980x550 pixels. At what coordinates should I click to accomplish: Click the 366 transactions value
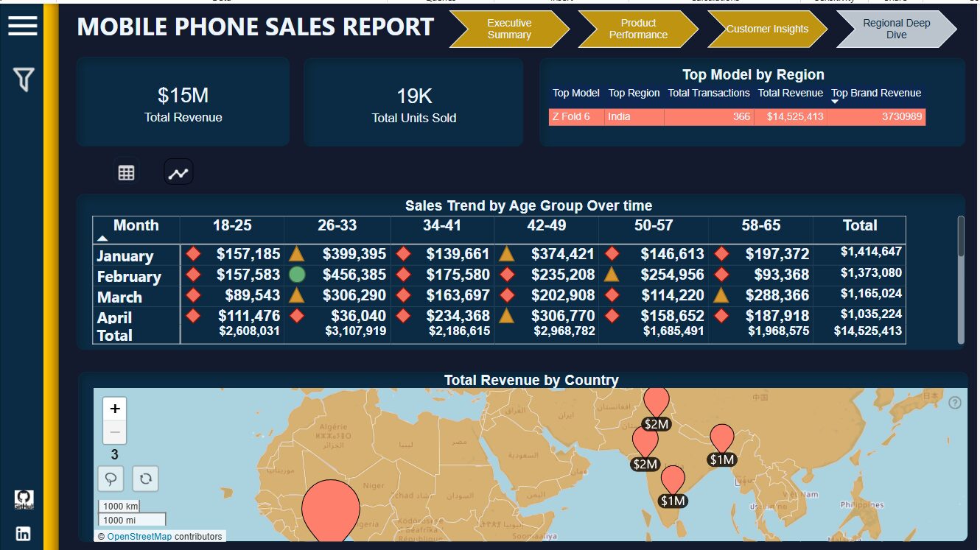[x=709, y=116]
